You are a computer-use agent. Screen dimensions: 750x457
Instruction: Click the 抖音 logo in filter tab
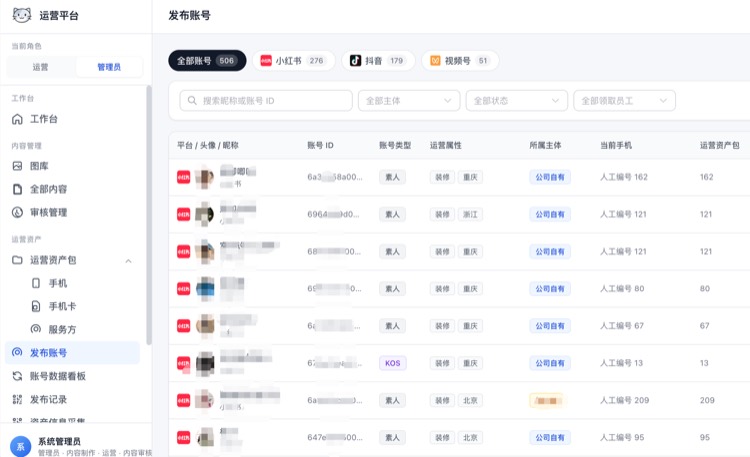coord(355,61)
